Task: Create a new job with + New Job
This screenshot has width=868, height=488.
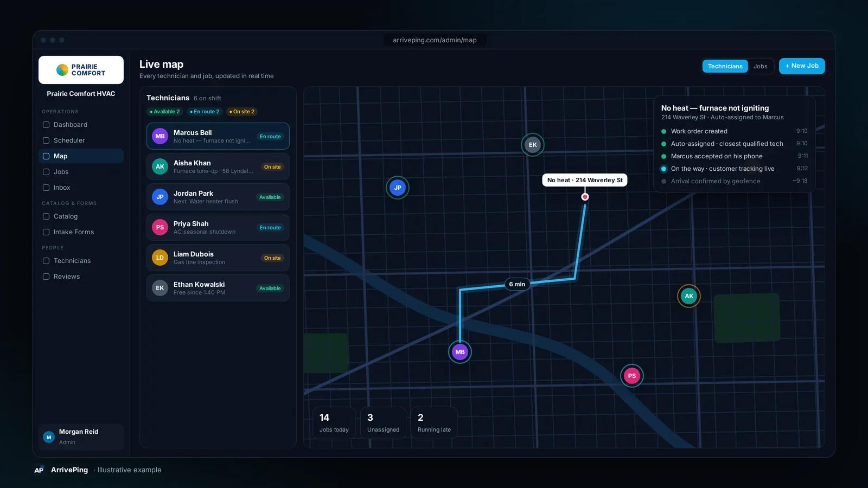Action: click(802, 66)
